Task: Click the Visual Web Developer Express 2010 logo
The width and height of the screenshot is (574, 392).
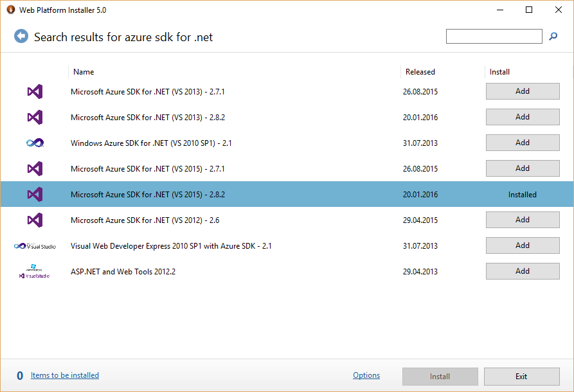Action: coord(35,246)
